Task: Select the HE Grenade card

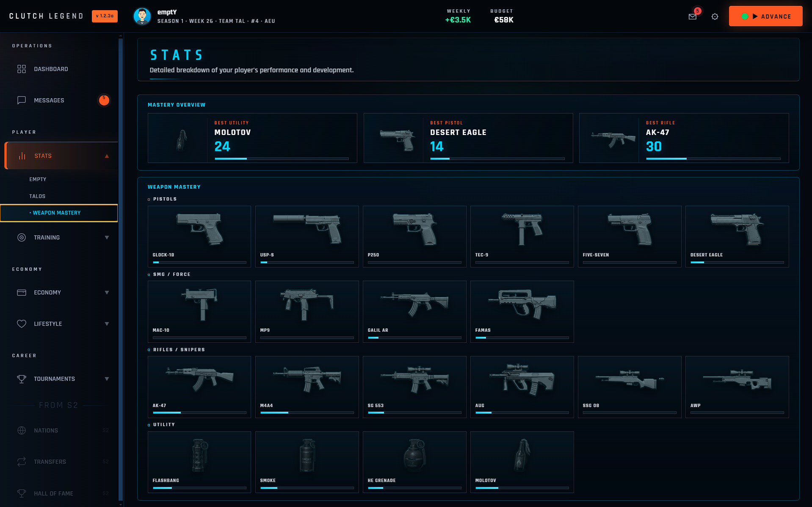Action: (x=414, y=462)
